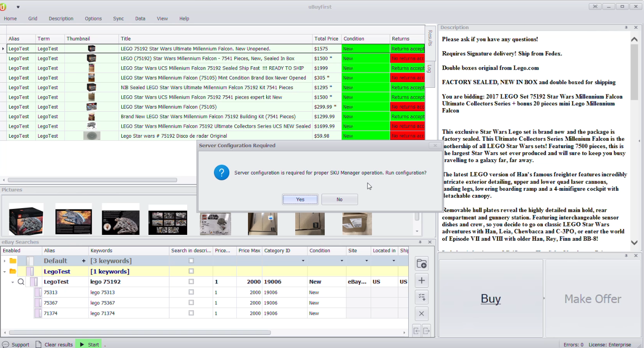The height and width of the screenshot is (348, 644).
Task: Tick Search in description for the Default group
Action: click(191, 261)
